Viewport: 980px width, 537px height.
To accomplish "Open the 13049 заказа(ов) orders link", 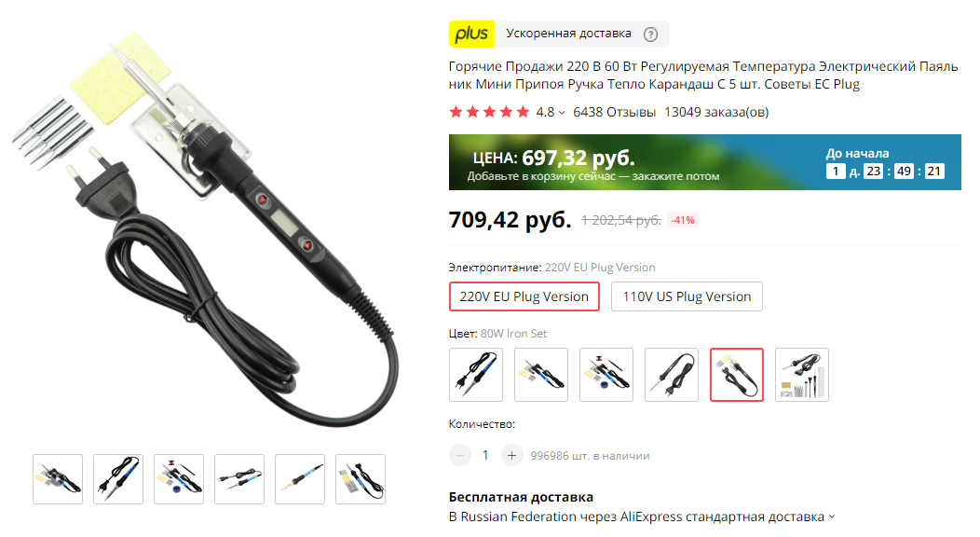I will pos(716,113).
